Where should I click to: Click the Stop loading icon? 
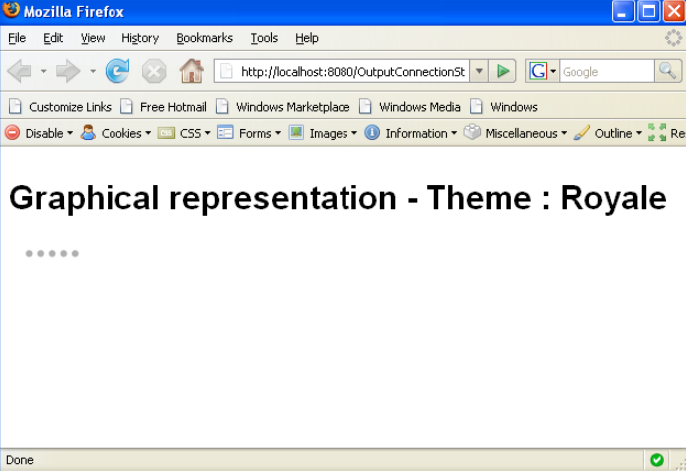(154, 71)
